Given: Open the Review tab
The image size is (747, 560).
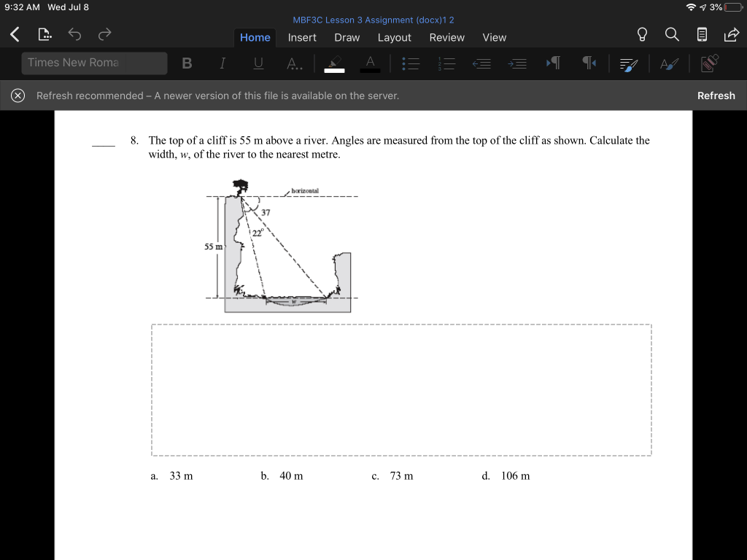Looking at the screenshot, I should [446, 37].
